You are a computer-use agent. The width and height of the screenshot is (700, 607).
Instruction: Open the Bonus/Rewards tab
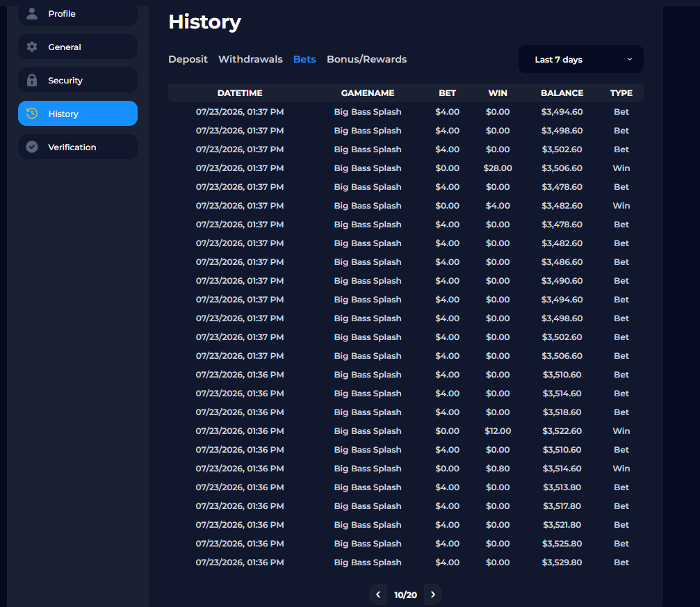[x=366, y=59]
